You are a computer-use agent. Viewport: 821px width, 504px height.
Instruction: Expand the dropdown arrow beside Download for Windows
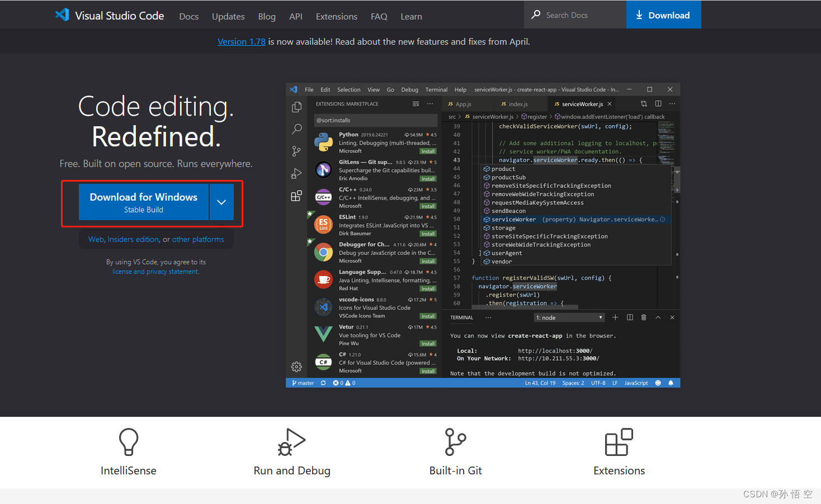tap(221, 202)
